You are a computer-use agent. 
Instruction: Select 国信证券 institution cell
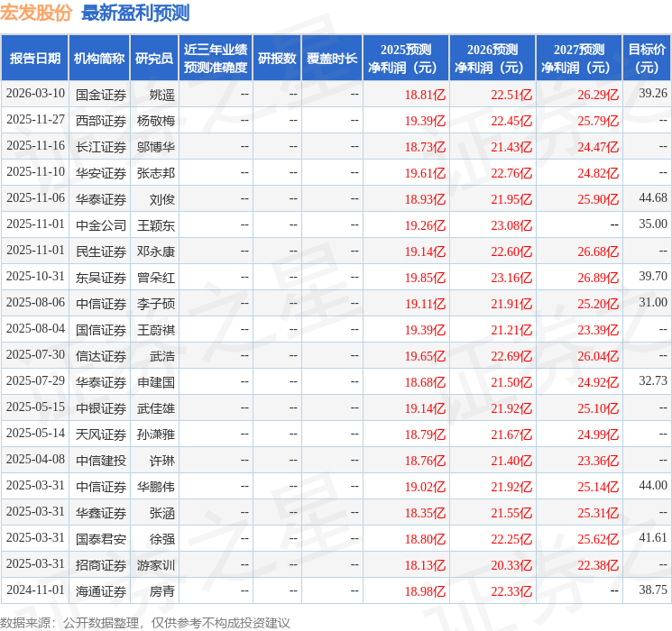[101, 330]
